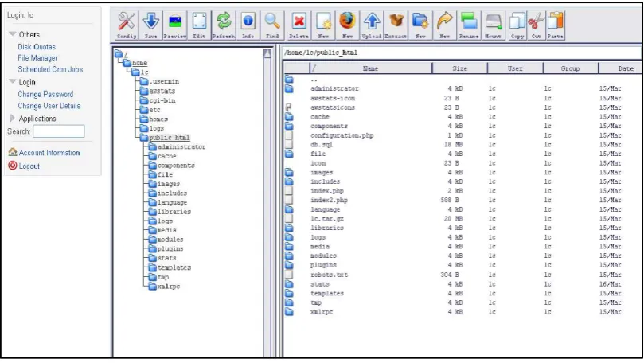Click the Save download-arrow icon
The width and height of the screenshot is (644, 363).
[x=150, y=25]
